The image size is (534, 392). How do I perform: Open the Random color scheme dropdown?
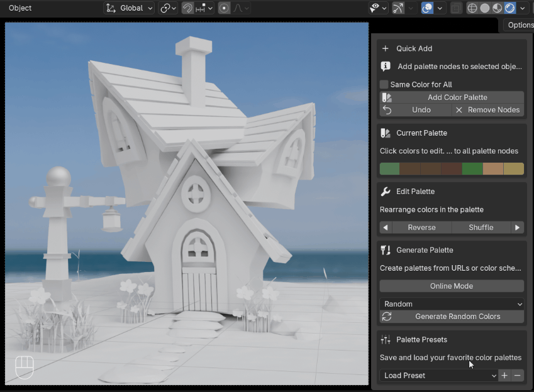tap(451, 303)
